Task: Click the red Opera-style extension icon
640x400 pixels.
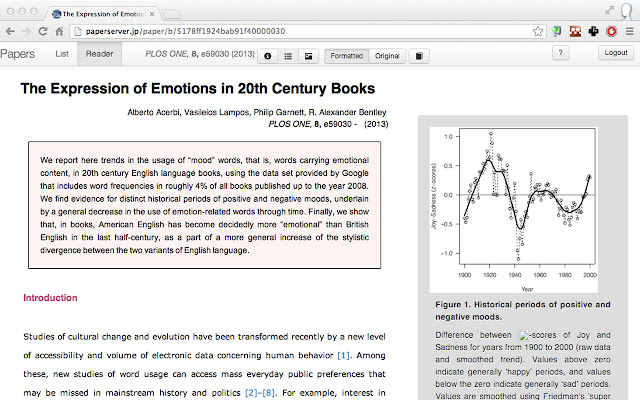Action: 611,31
